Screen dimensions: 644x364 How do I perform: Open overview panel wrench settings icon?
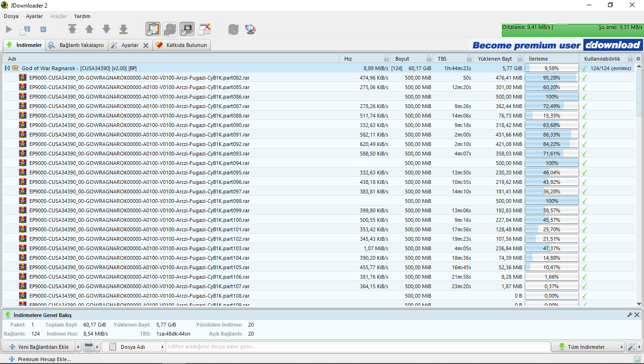tap(630, 315)
